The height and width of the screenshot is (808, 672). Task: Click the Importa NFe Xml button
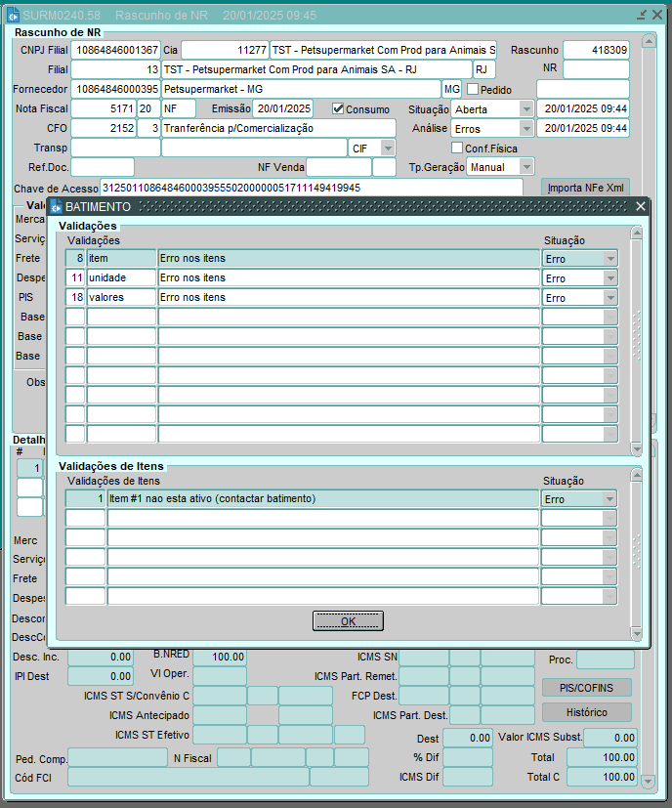click(585, 187)
